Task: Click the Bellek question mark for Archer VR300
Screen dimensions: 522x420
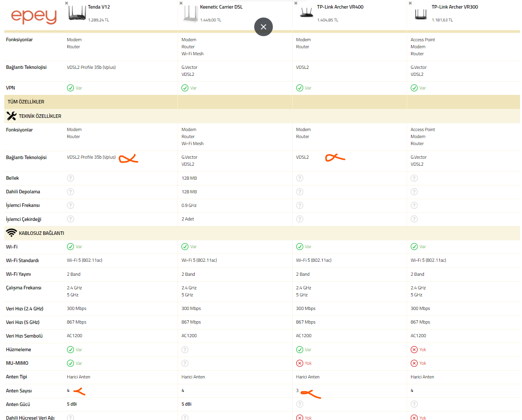Action: tap(414, 178)
